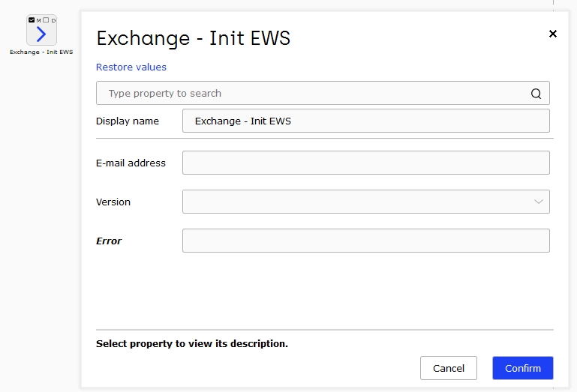
Task: Toggle the D checkbox on the node
Action: pos(46,20)
